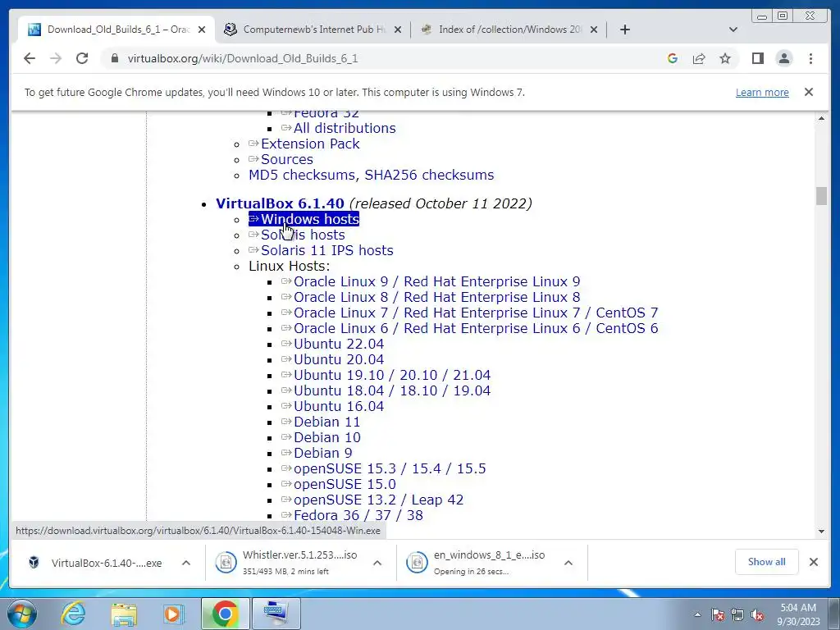Dismiss the Chrome update notice
Screen dimensions: 840x630
pos(808,92)
